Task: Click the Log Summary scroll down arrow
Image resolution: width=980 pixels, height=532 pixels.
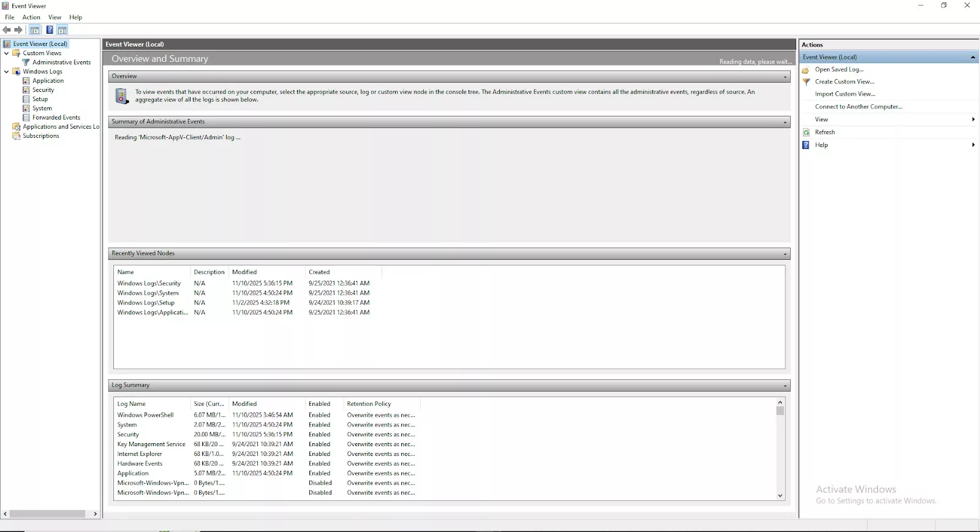Action: (780, 495)
